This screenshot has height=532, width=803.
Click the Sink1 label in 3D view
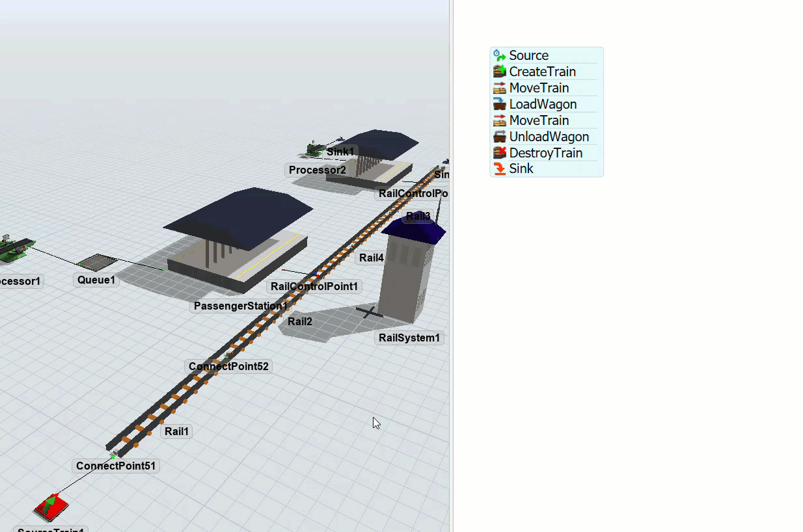(x=340, y=152)
